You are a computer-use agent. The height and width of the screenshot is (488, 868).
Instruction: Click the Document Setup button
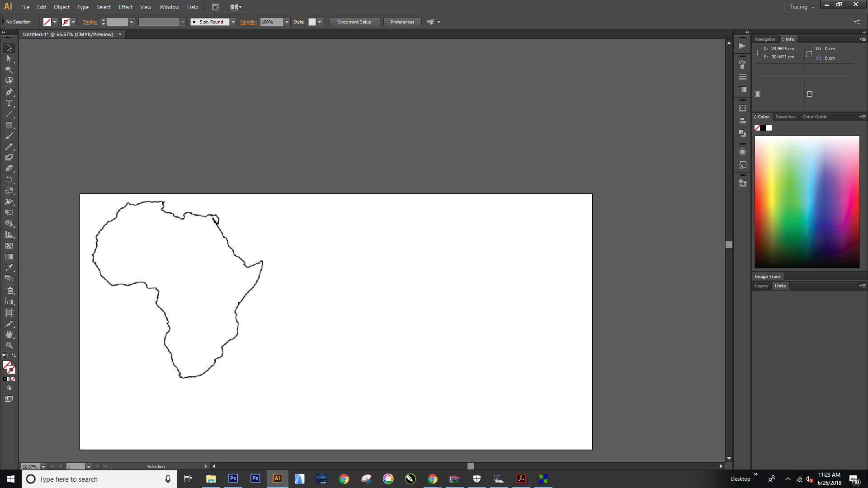(x=354, y=22)
